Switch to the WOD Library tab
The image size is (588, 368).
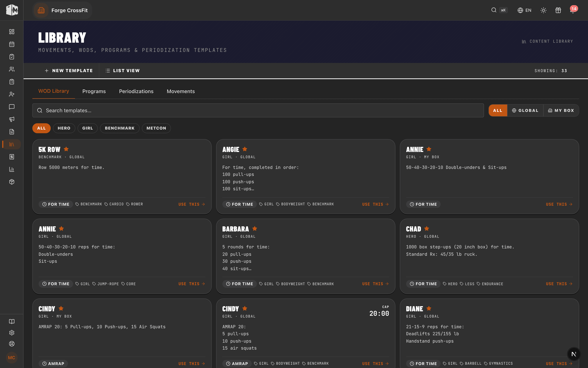tap(54, 91)
